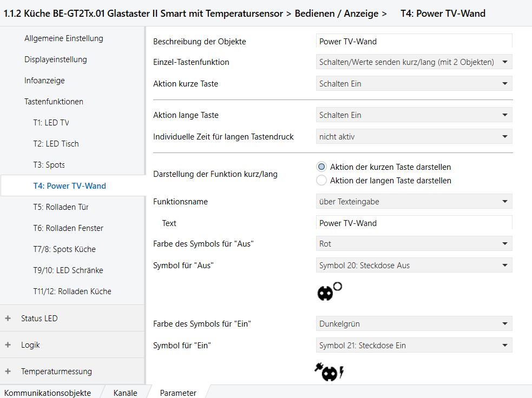The image size is (532, 398).
Task: Click the Steckdose Aus symbol preview
Action: click(x=329, y=291)
